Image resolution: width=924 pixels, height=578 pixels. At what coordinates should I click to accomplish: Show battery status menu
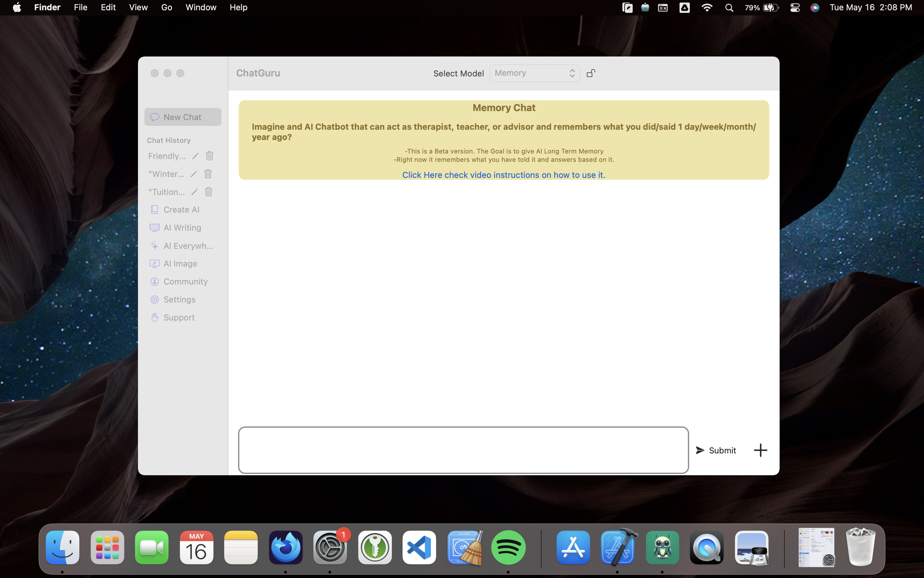click(761, 8)
